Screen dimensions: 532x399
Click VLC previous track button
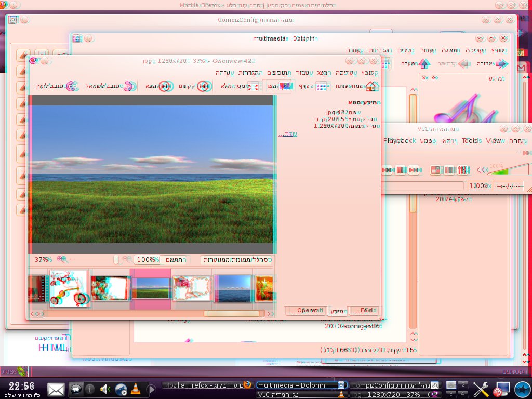click(387, 170)
